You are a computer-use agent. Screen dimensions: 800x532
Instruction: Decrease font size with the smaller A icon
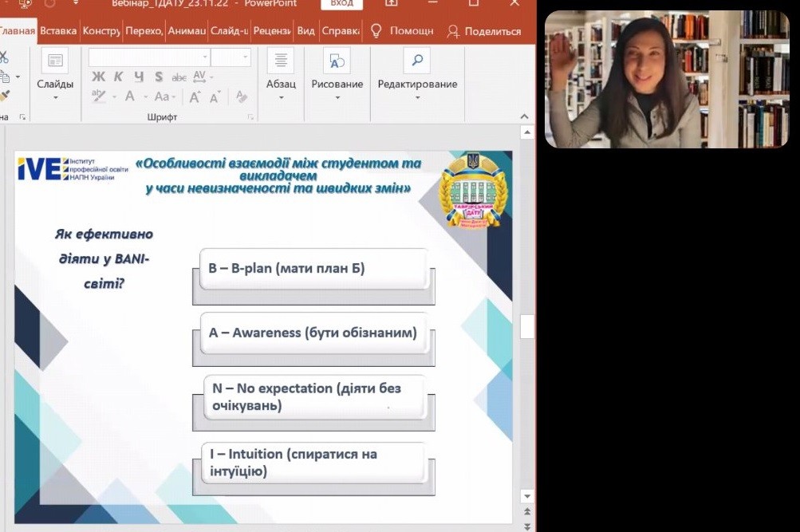(x=215, y=96)
